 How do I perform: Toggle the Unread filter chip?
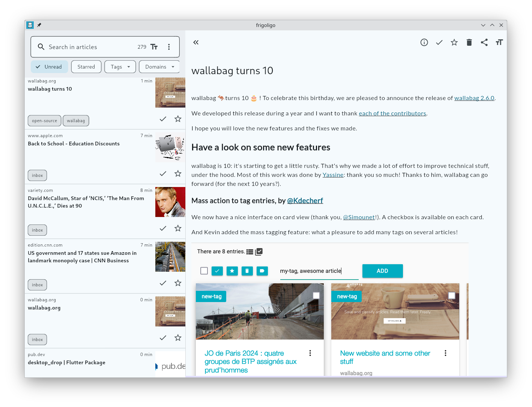49,67
